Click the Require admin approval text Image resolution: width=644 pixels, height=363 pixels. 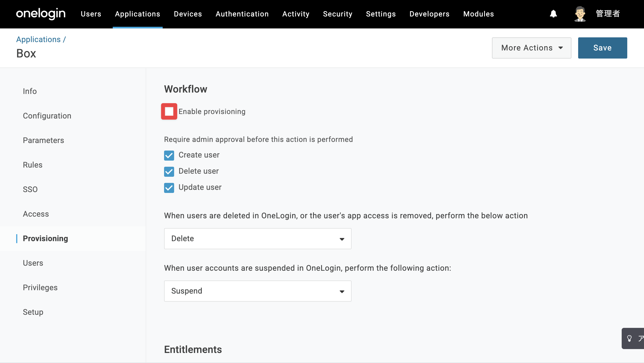pos(258,139)
